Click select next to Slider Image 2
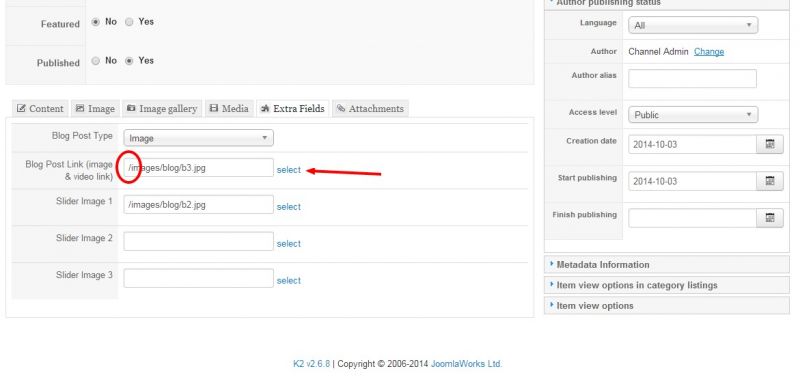 289,244
